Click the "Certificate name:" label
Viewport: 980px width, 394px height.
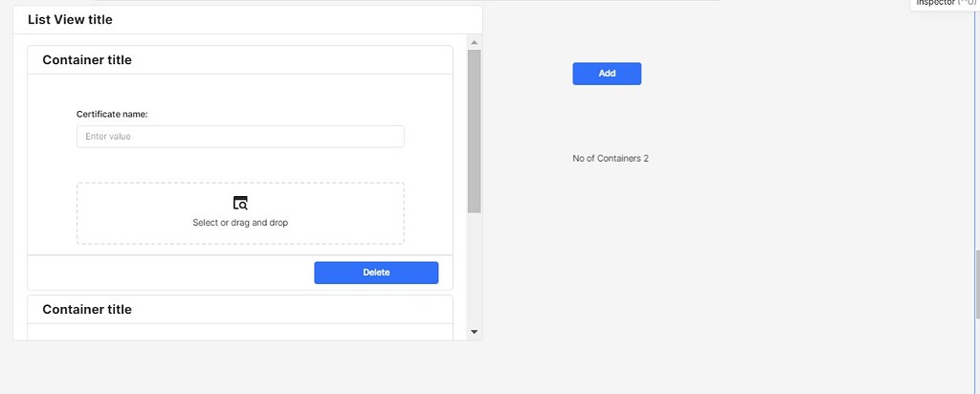pyautogui.click(x=112, y=115)
